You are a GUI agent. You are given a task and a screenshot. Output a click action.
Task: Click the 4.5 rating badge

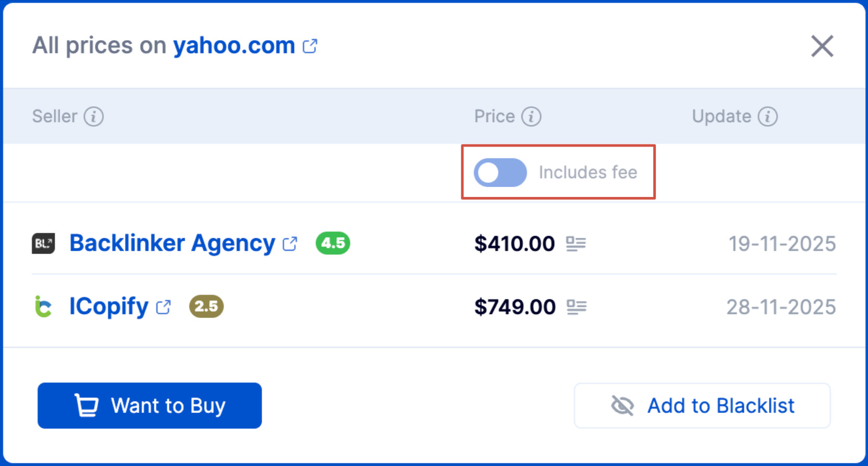332,243
